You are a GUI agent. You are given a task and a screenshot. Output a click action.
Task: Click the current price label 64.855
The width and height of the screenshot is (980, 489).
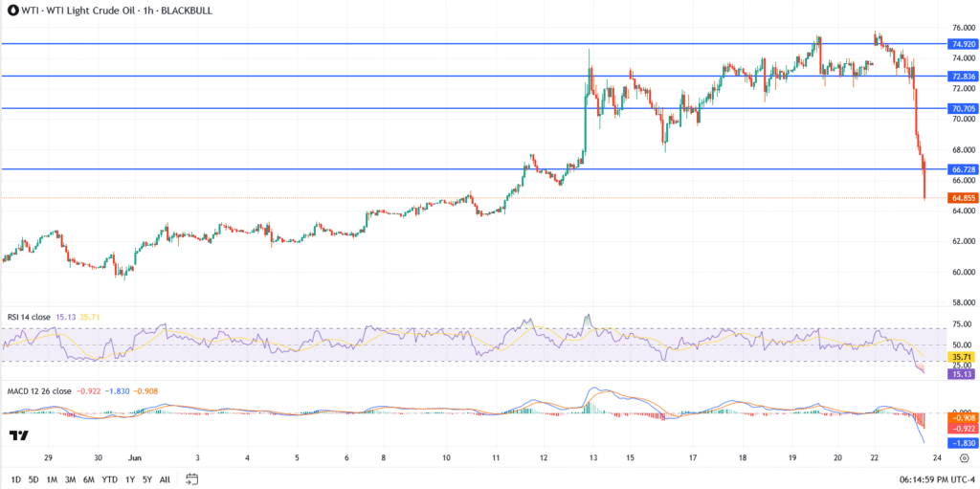962,198
